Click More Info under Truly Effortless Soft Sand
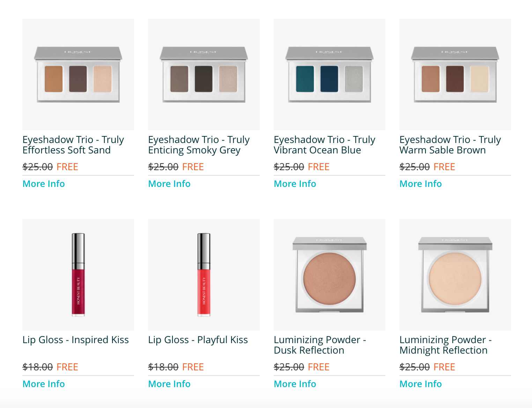 (44, 184)
